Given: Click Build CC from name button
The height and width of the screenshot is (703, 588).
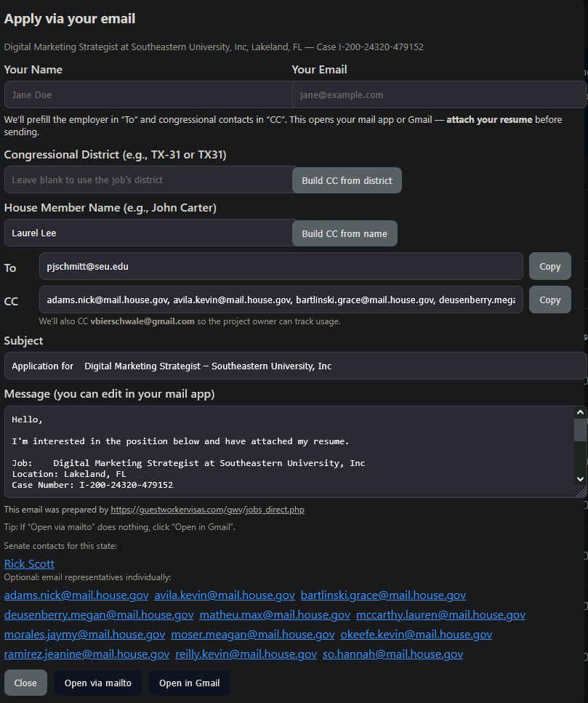Looking at the screenshot, I should [345, 233].
